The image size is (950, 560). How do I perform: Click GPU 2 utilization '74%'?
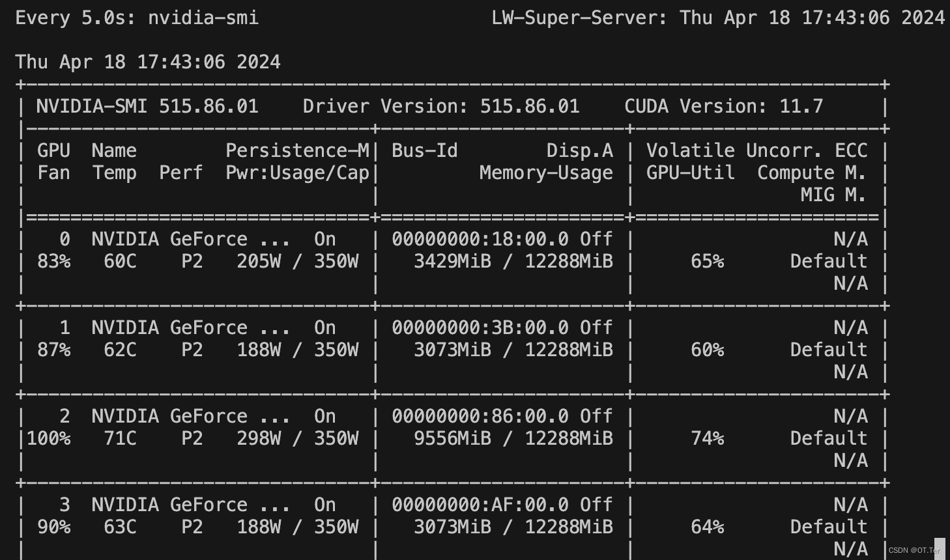coord(708,438)
